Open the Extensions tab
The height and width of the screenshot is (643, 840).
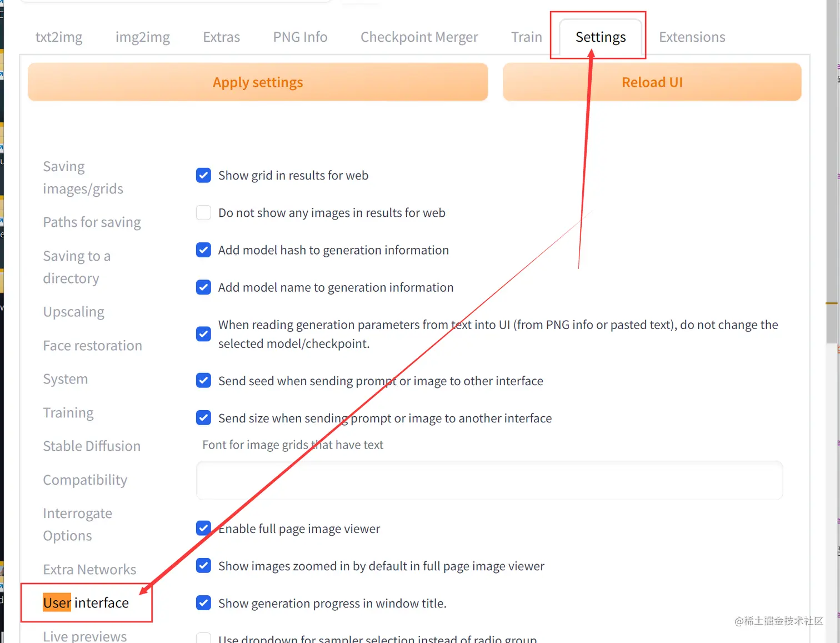point(692,37)
